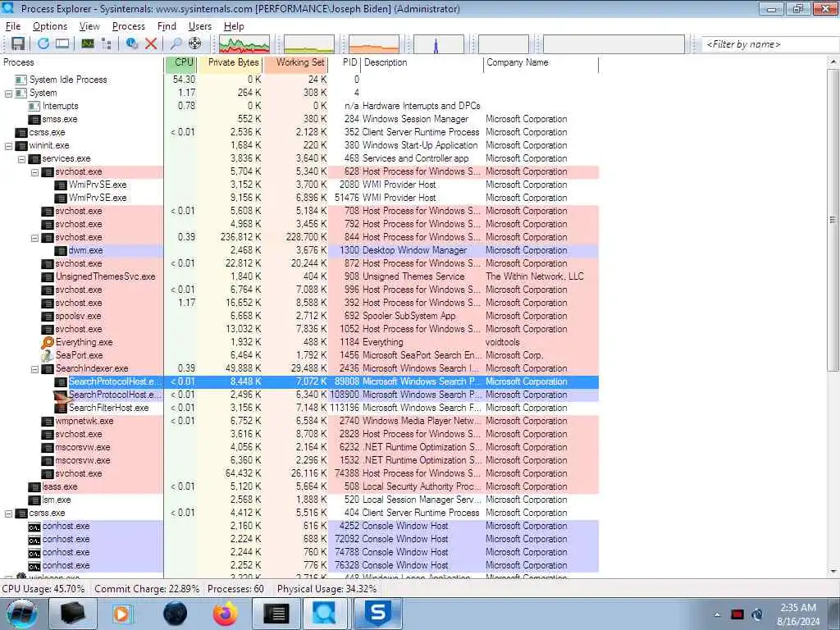Viewport: 840px width, 630px height.
Task: Select the wmpnetwk.exe process row
Action: [299, 421]
